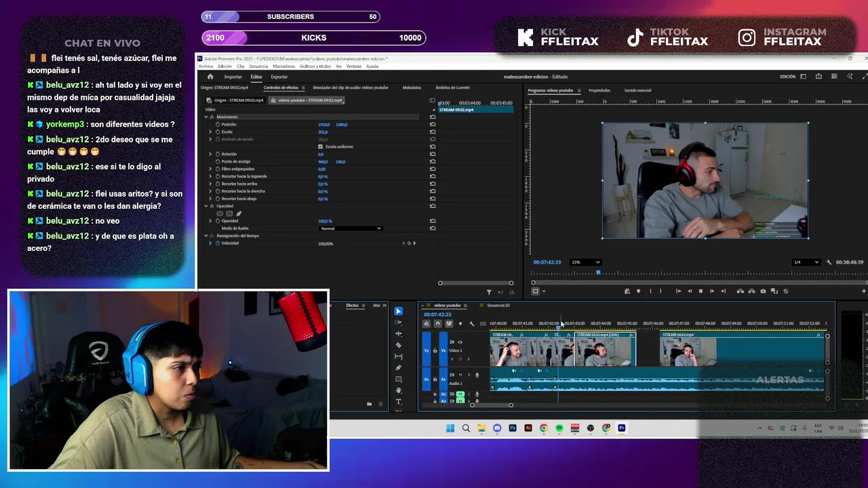The width and height of the screenshot is (868, 488).
Task: Click the Extract button in Program monitor
Action: point(751,291)
